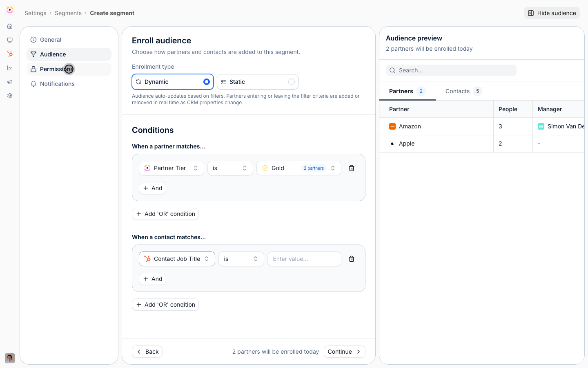Click the user avatar at the bottom left
This screenshot has width=588, height=368.
coord(10,358)
